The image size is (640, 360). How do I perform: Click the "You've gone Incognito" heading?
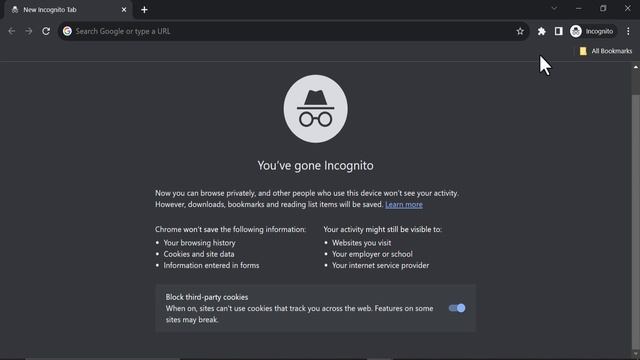point(315,165)
